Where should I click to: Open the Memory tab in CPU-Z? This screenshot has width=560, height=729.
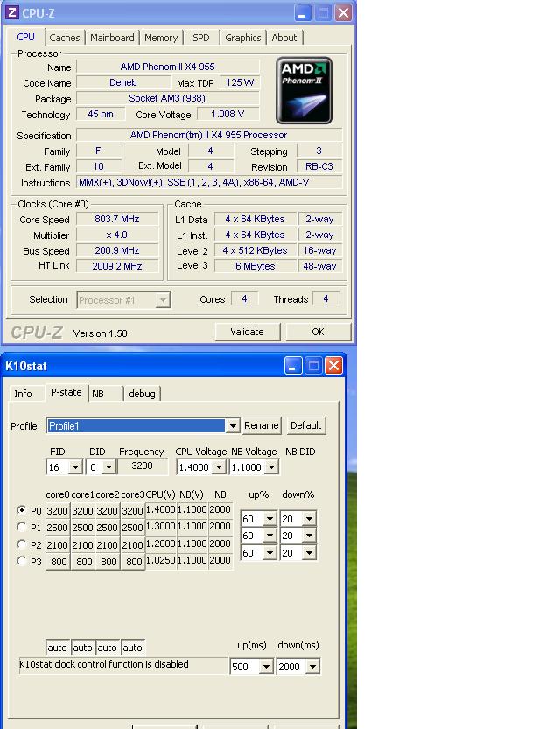(161, 38)
